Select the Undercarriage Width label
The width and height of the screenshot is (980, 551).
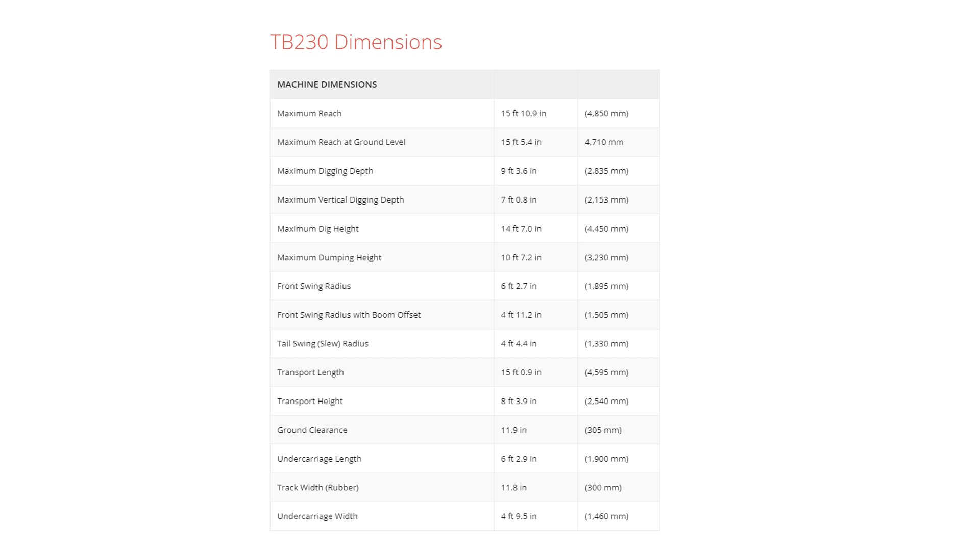(x=317, y=516)
